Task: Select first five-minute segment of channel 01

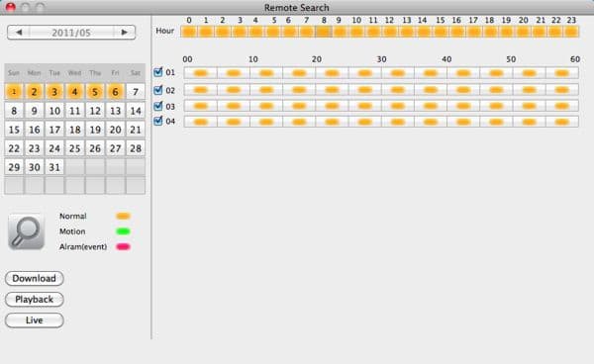Action: tap(200, 72)
